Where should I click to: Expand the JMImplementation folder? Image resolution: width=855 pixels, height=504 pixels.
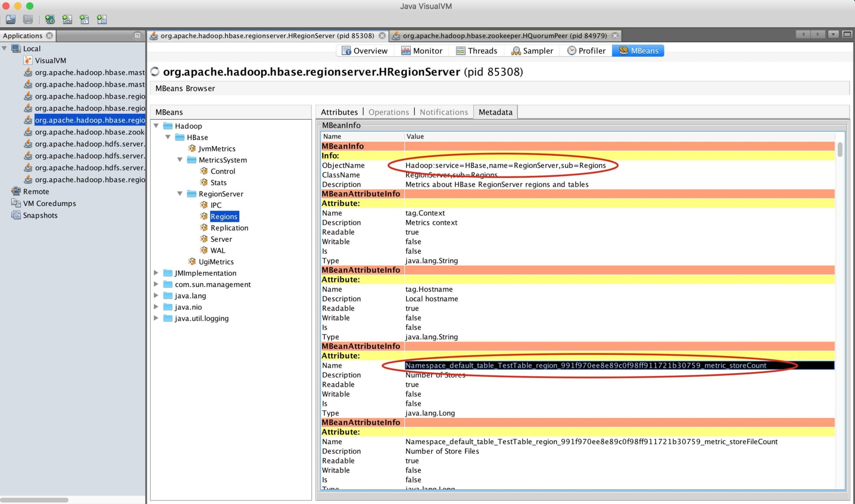pos(156,273)
